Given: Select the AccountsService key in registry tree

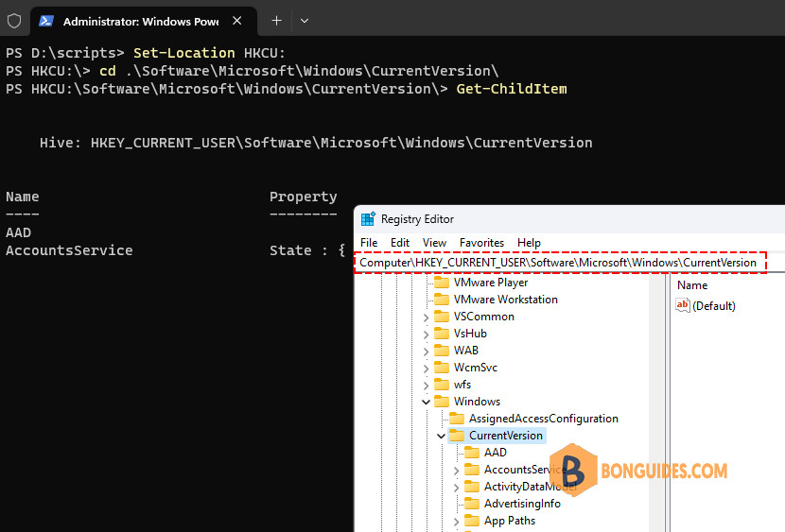Looking at the screenshot, I should pyautogui.click(x=525, y=470).
